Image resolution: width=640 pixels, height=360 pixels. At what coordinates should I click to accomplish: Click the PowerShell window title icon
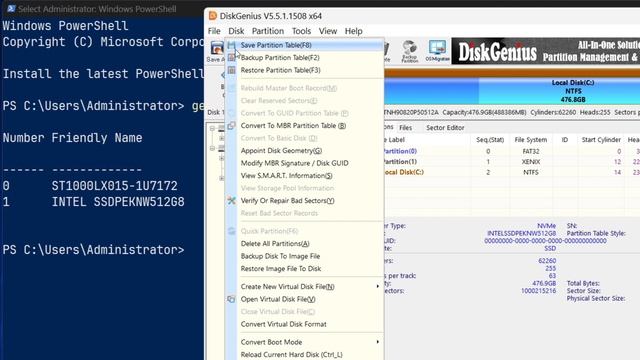(11, 9)
